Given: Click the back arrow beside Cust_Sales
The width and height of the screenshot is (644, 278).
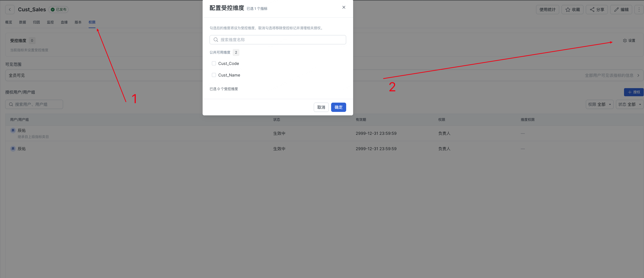Looking at the screenshot, I should 10,10.
